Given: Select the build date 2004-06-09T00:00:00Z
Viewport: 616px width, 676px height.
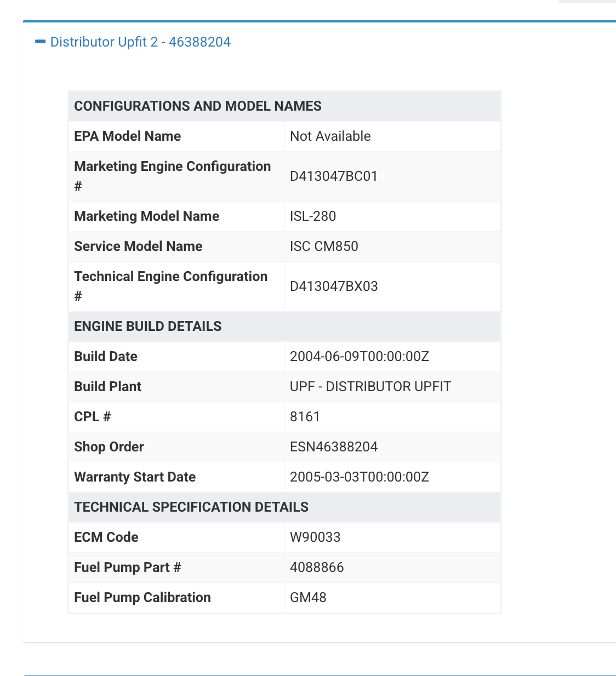Looking at the screenshot, I should pyautogui.click(x=360, y=357).
